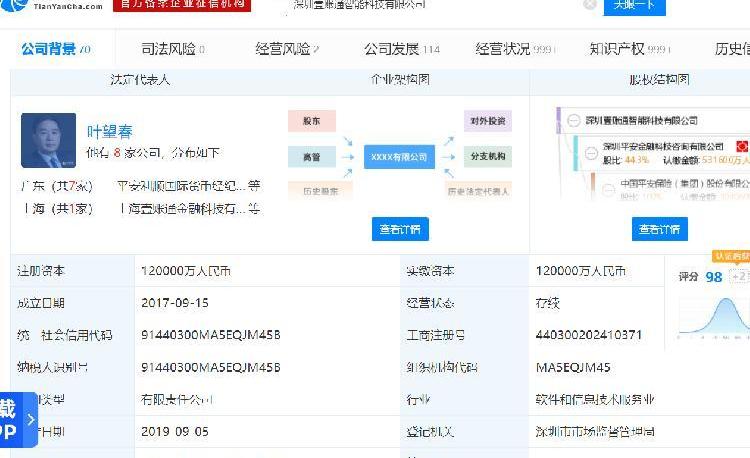Select the industry value 软件和信息技术服务业

595,399
